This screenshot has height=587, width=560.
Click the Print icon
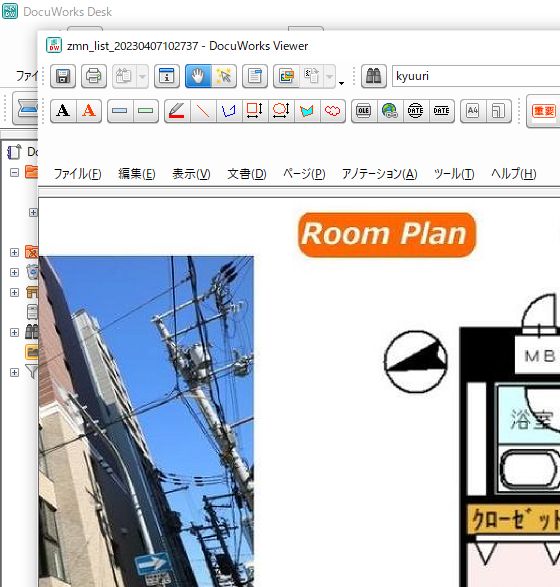click(94, 76)
